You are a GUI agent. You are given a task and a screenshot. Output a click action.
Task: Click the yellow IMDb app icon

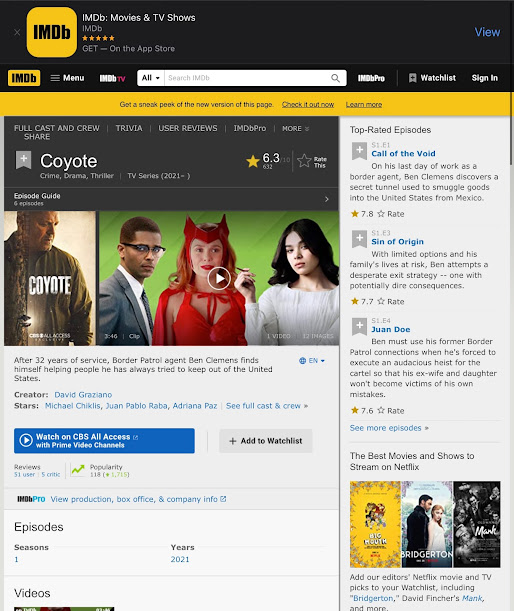(51, 32)
